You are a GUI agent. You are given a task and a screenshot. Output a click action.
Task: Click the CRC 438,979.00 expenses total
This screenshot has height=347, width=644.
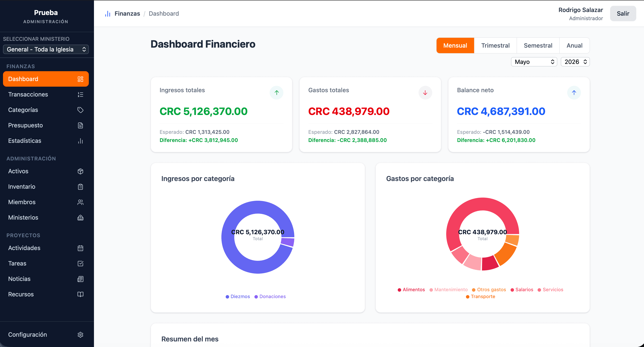click(349, 111)
